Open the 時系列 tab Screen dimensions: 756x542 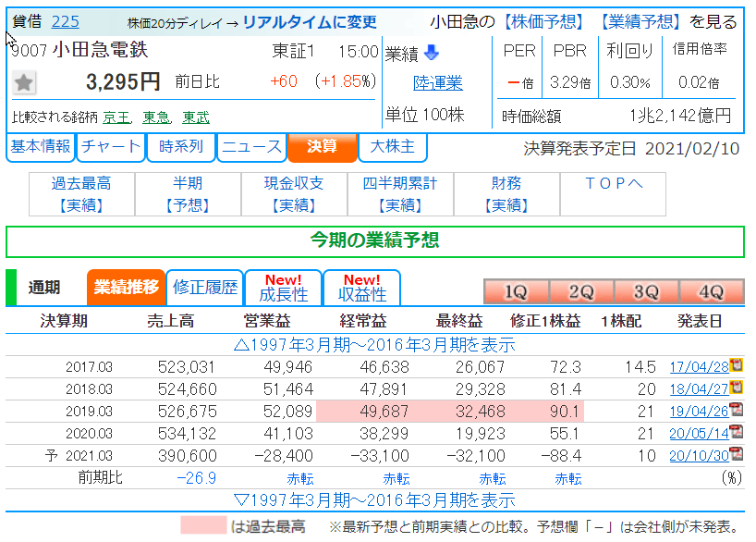tap(181, 147)
